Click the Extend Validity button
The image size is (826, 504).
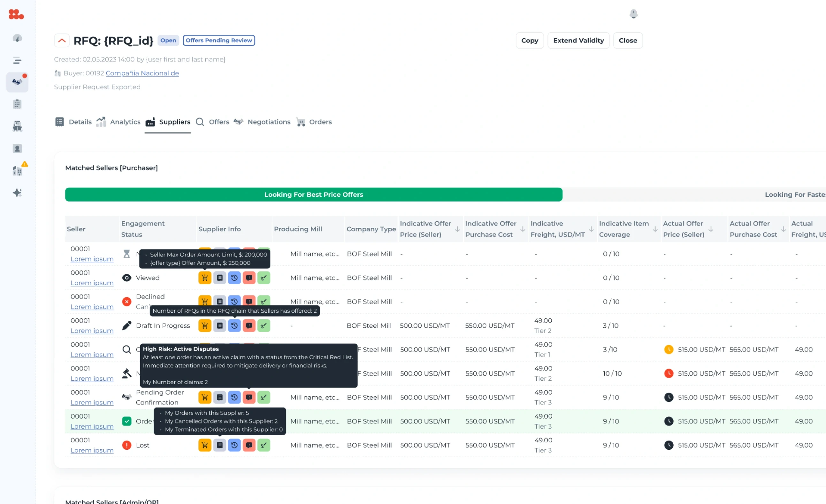[578, 41]
